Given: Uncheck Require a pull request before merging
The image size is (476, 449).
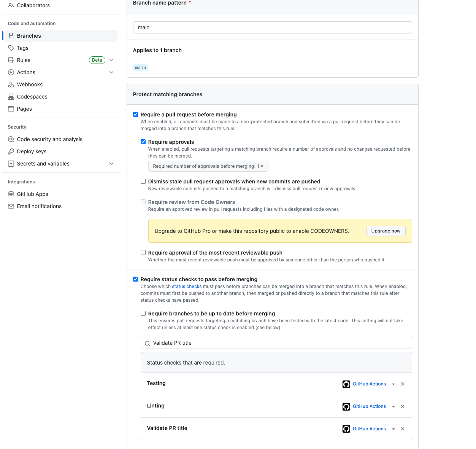Looking at the screenshot, I should (136, 115).
